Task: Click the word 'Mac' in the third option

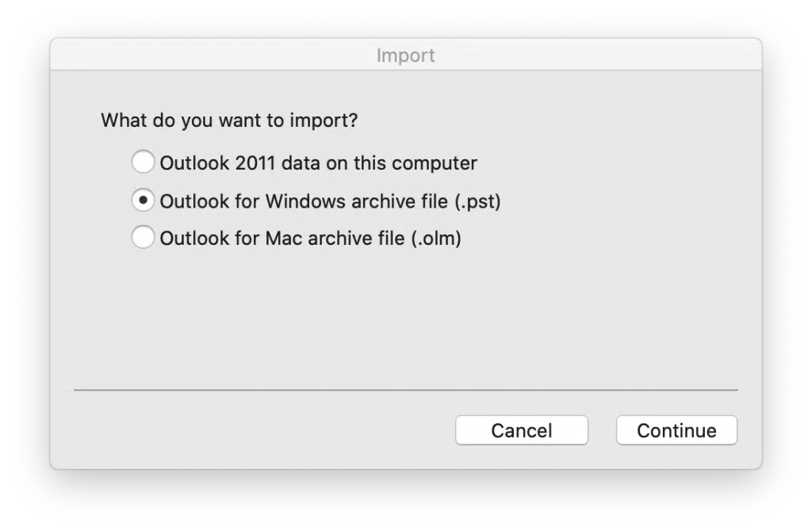Action: (x=283, y=238)
